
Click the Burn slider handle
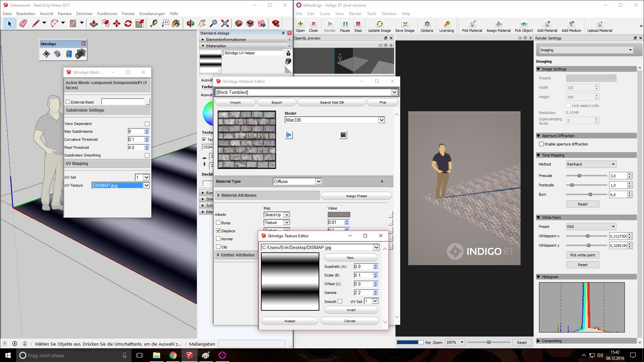[590, 194]
